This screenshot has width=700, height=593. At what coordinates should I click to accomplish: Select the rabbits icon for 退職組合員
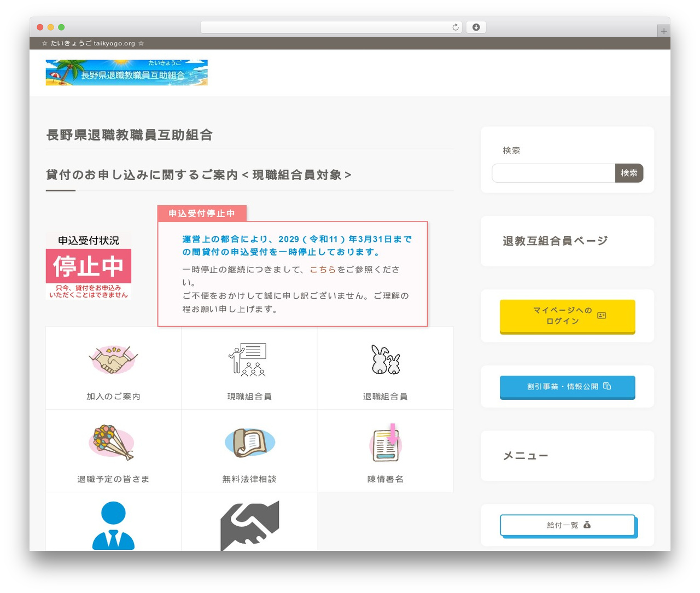[x=386, y=360]
